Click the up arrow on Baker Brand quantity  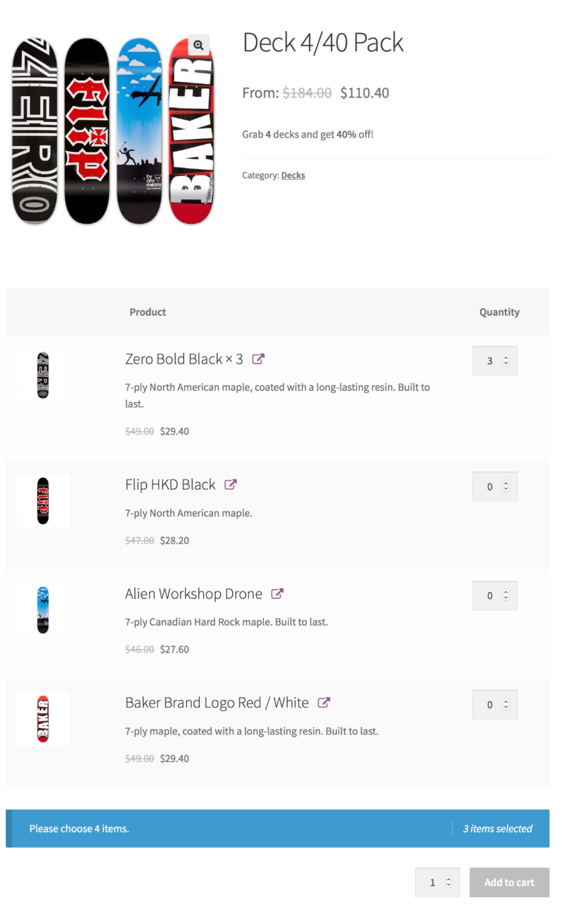pos(505,702)
